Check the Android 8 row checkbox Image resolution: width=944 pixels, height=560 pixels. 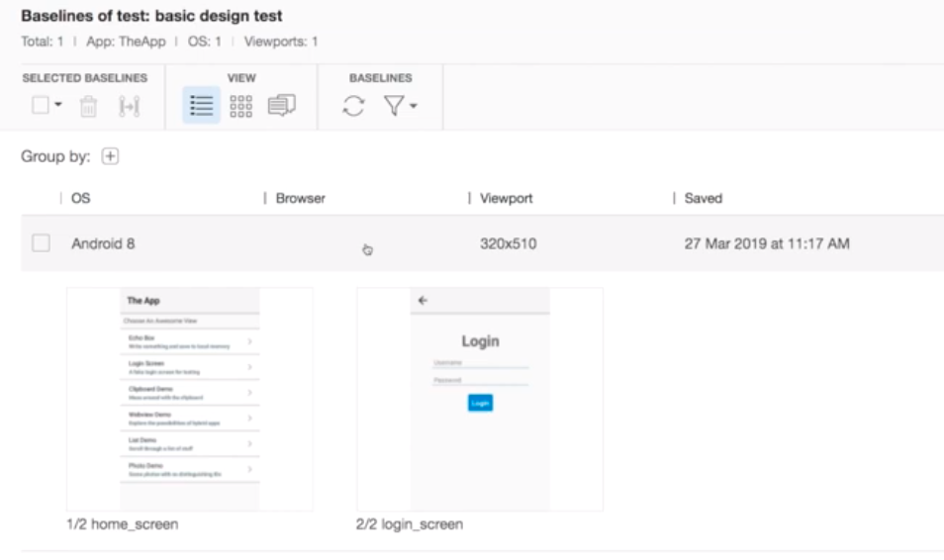(41, 243)
